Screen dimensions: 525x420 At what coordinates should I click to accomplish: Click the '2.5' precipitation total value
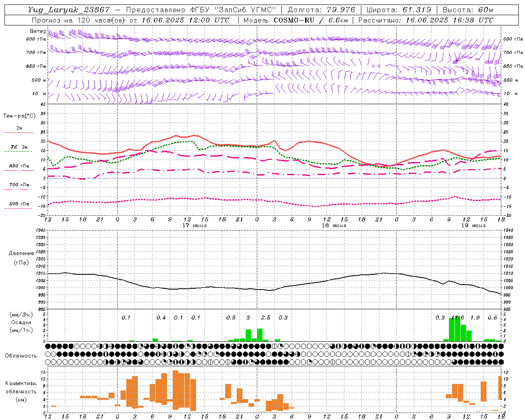click(266, 318)
